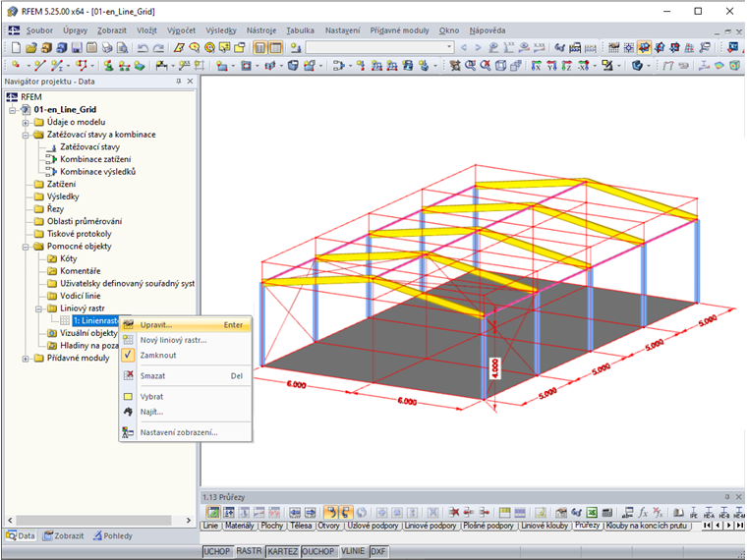The height and width of the screenshot is (560, 747).
Task: Open the load case combo box
Action: coord(379,47)
